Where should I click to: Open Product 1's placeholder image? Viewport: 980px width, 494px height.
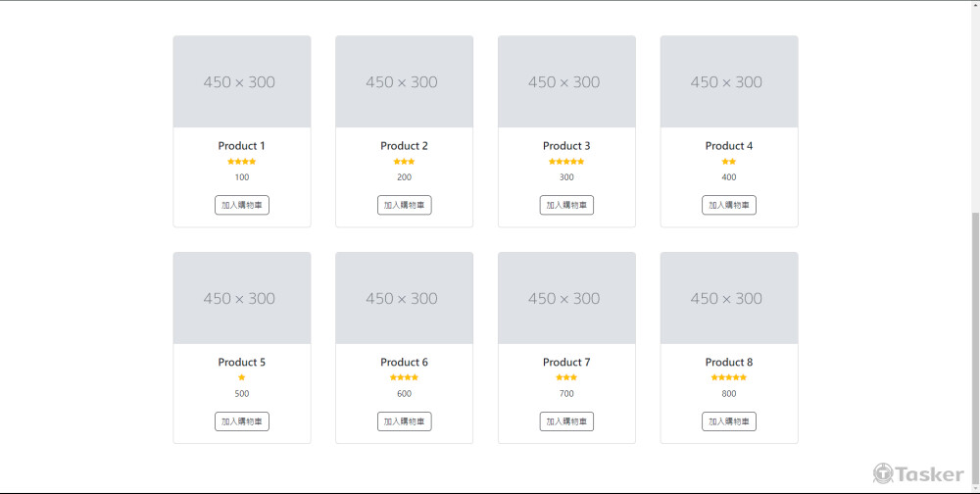coord(242,82)
